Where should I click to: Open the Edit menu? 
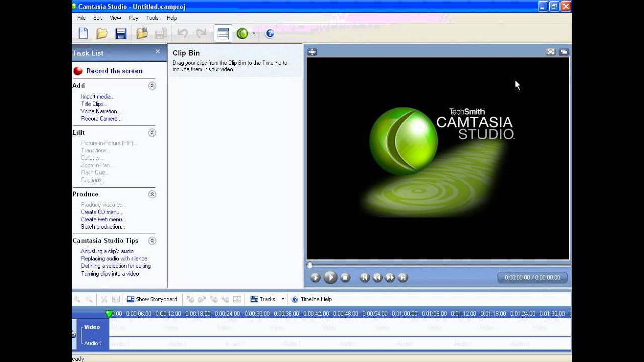point(97,18)
